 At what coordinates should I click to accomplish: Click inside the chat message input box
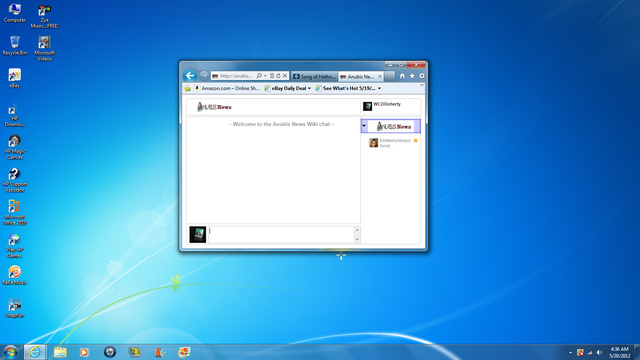tap(281, 235)
